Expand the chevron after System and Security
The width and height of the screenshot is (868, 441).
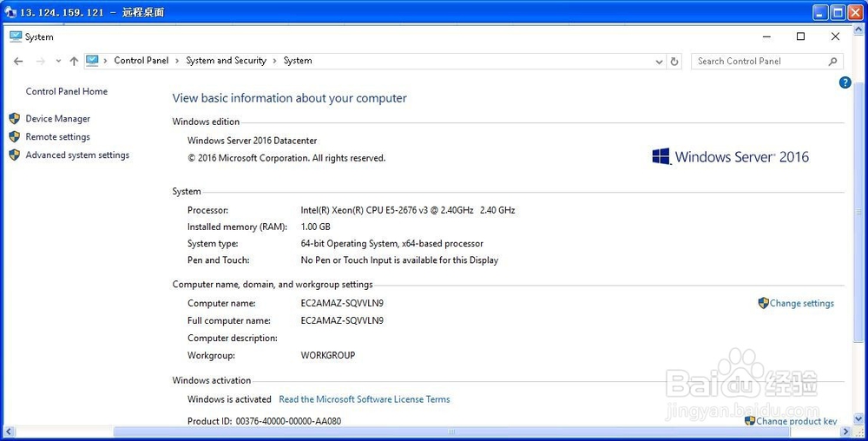point(274,61)
